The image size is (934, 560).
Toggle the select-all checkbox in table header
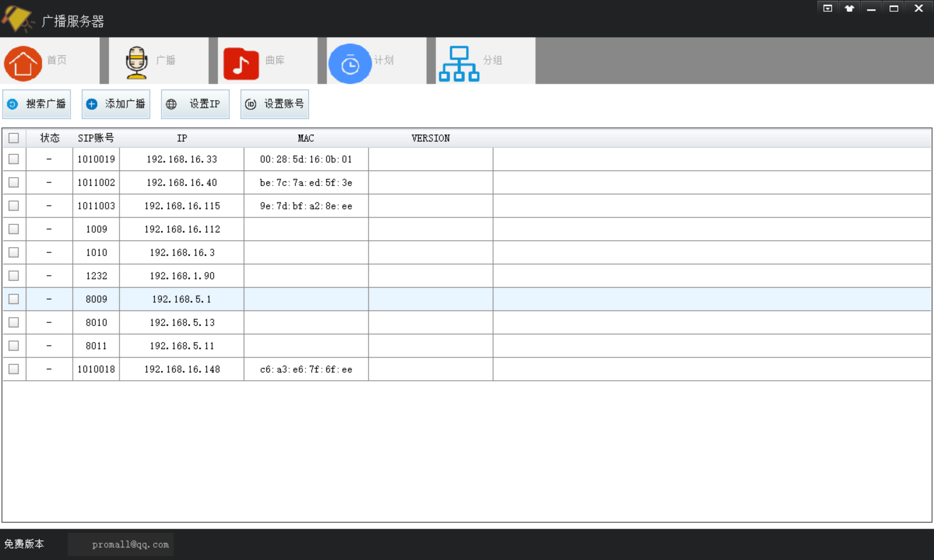pyautogui.click(x=14, y=138)
